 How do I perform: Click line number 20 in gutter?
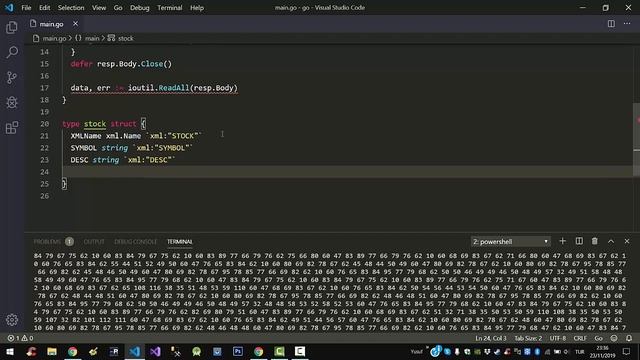click(44, 124)
